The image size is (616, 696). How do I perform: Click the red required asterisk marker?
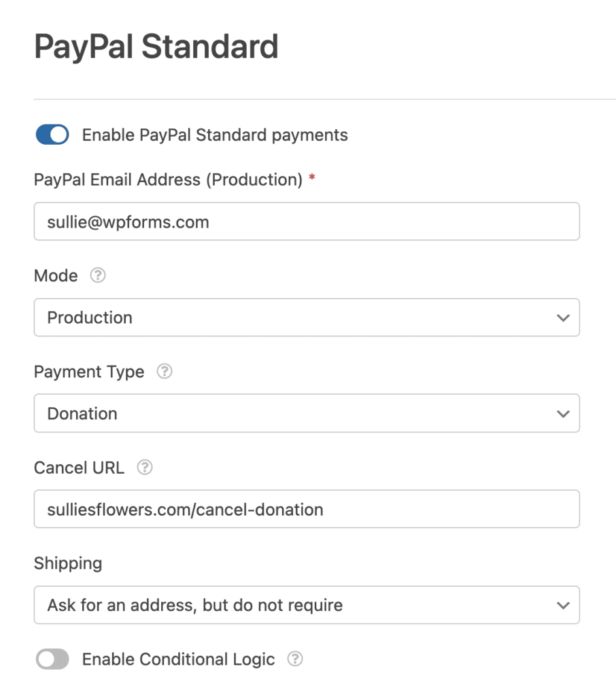coord(311,176)
